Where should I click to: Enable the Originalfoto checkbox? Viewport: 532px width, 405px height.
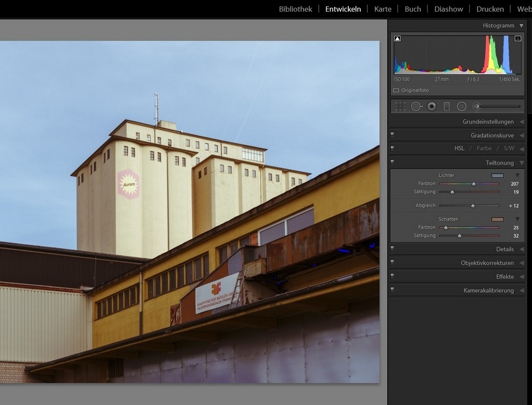click(396, 90)
